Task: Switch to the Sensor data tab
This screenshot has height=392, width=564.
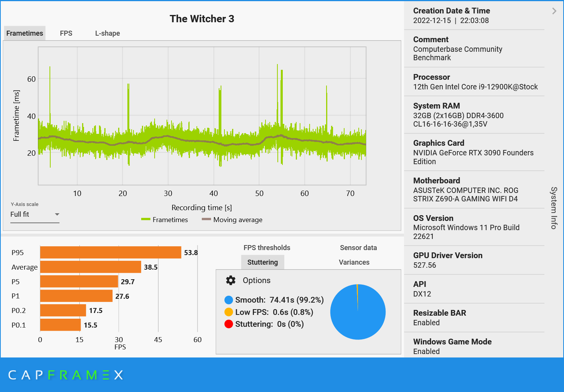Action: [358, 247]
